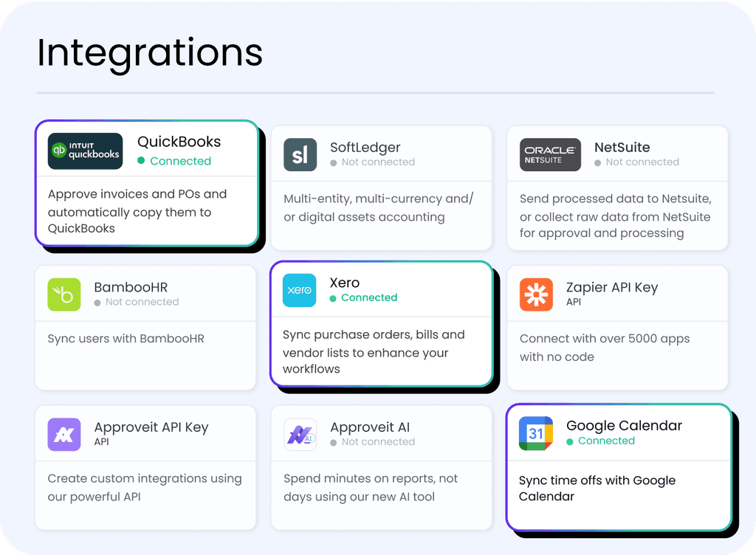This screenshot has width=756, height=555.
Task: Click the Xero logo icon
Action: pos(299,292)
